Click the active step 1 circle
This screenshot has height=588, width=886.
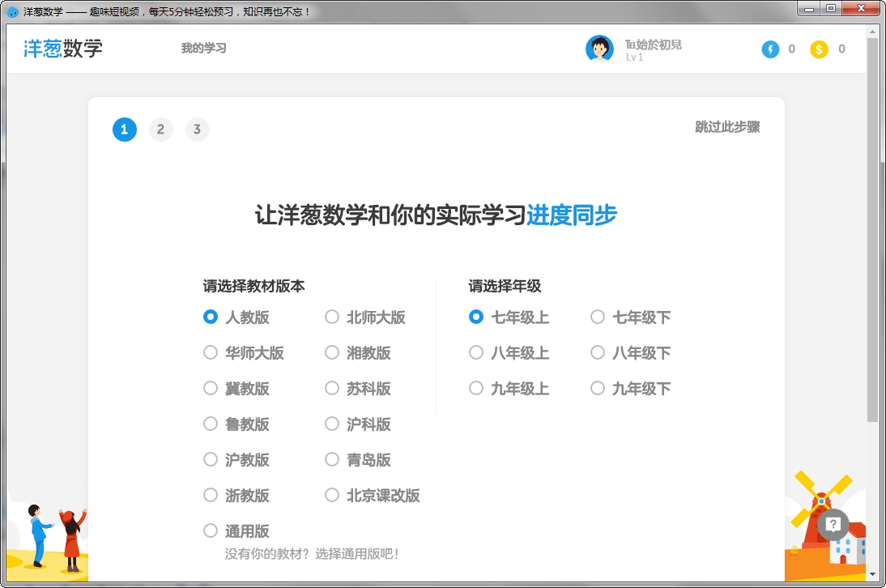point(124,130)
